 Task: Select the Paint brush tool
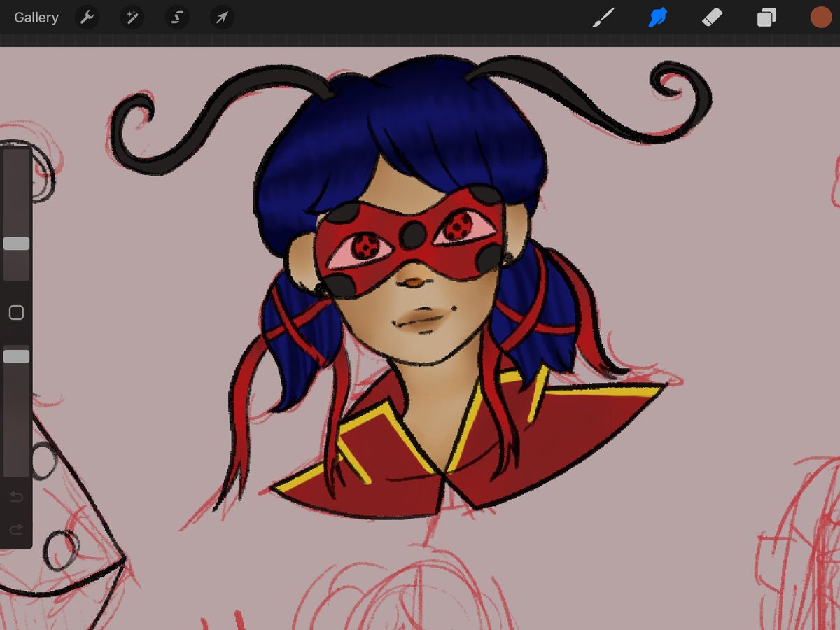point(603,17)
